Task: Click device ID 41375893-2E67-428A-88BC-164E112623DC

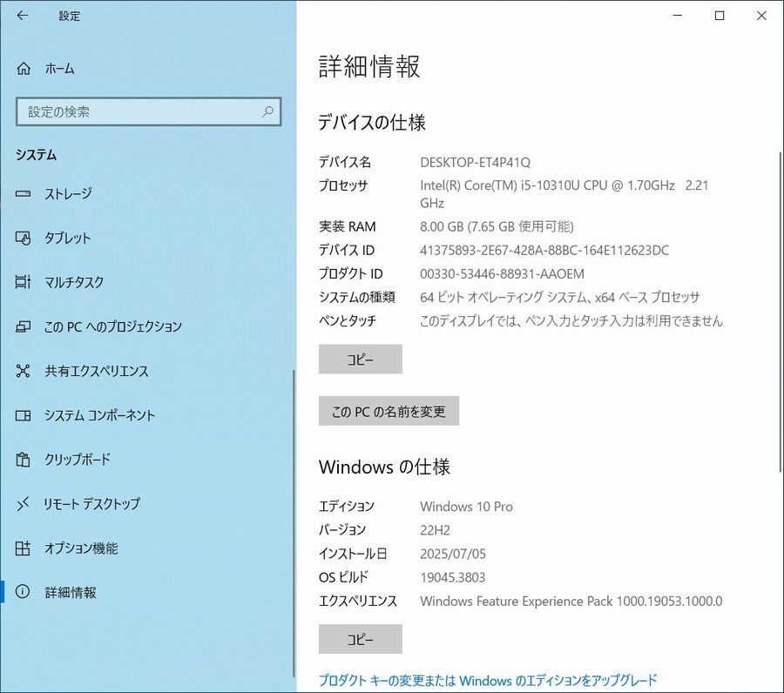Action: [x=544, y=250]
